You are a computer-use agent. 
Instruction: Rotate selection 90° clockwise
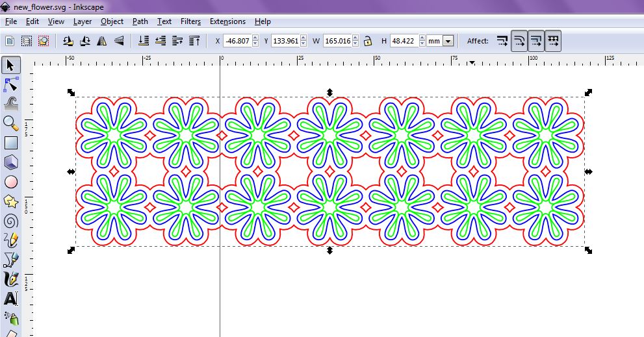coord(85,41)
